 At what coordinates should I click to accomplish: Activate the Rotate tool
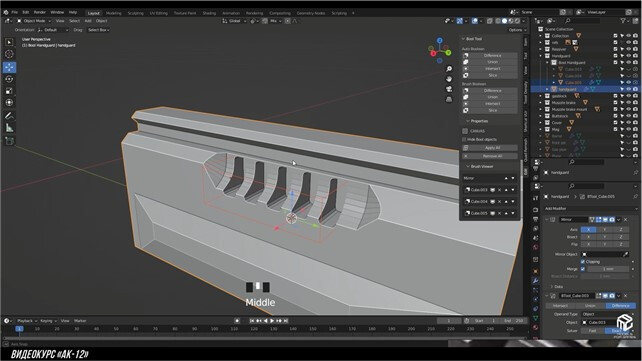pyautogui.click(x=9, y=79)
